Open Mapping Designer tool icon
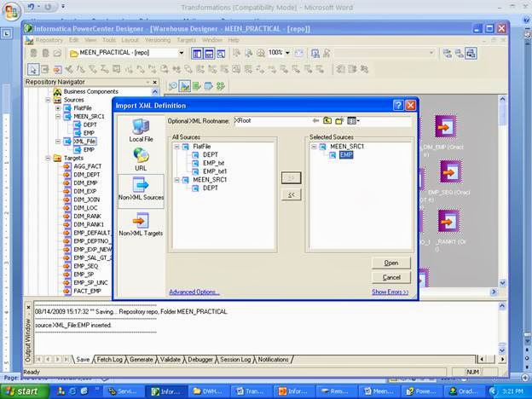Screen dimensions: 532x399 click(x=221, y=86)
